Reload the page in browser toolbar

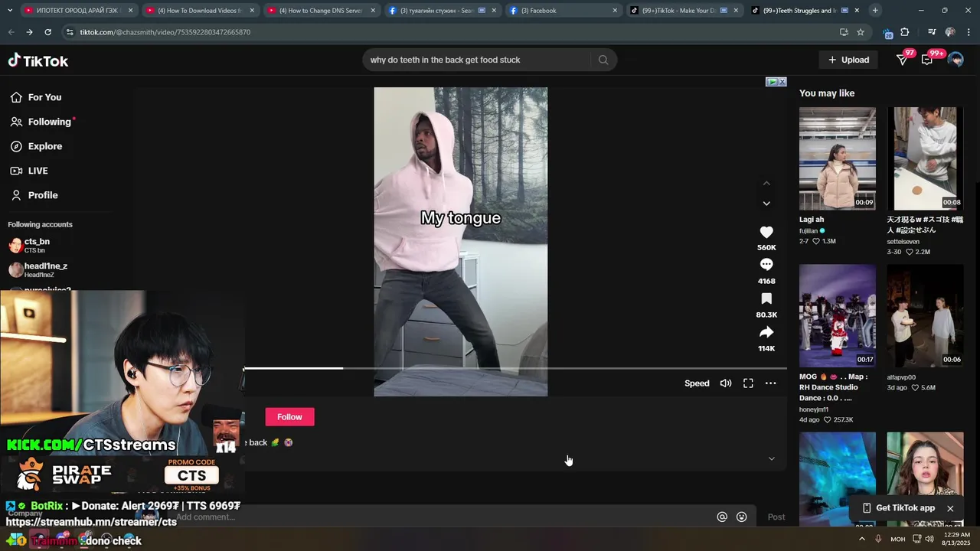pos(47,32)
